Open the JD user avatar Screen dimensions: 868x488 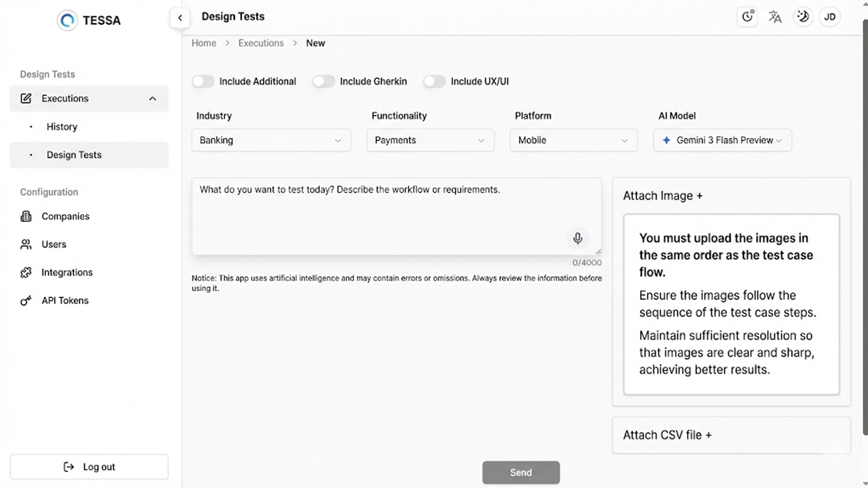pyautogui.click(x=830, y=17)
